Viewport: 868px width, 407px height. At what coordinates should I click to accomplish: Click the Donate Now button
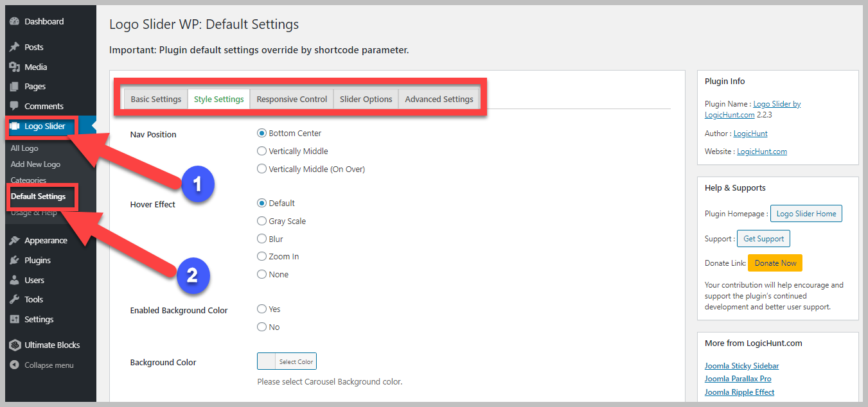[775, 263]
